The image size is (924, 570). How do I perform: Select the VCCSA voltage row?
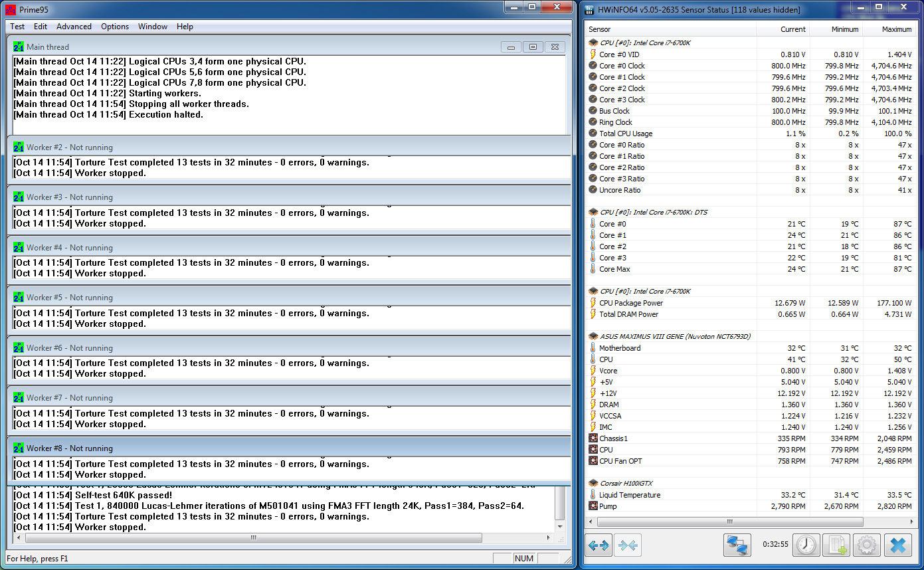click(751, 416)
